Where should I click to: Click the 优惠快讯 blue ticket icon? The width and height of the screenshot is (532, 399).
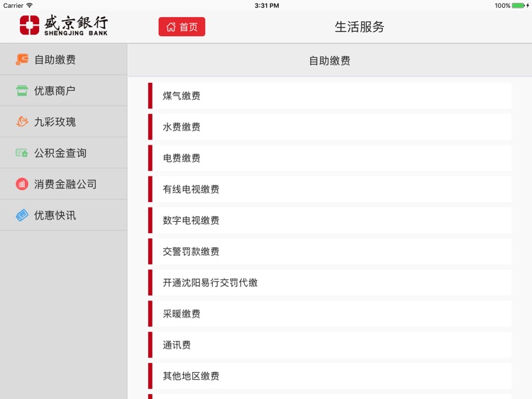pos(22,215)
